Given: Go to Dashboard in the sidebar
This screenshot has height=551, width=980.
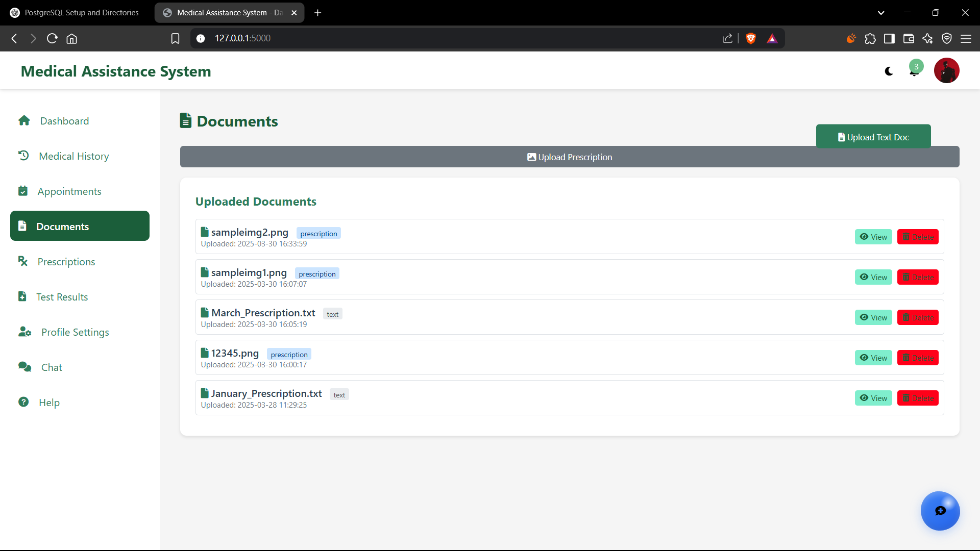Looking at the screenshot, I should click(x=80, y=121).
